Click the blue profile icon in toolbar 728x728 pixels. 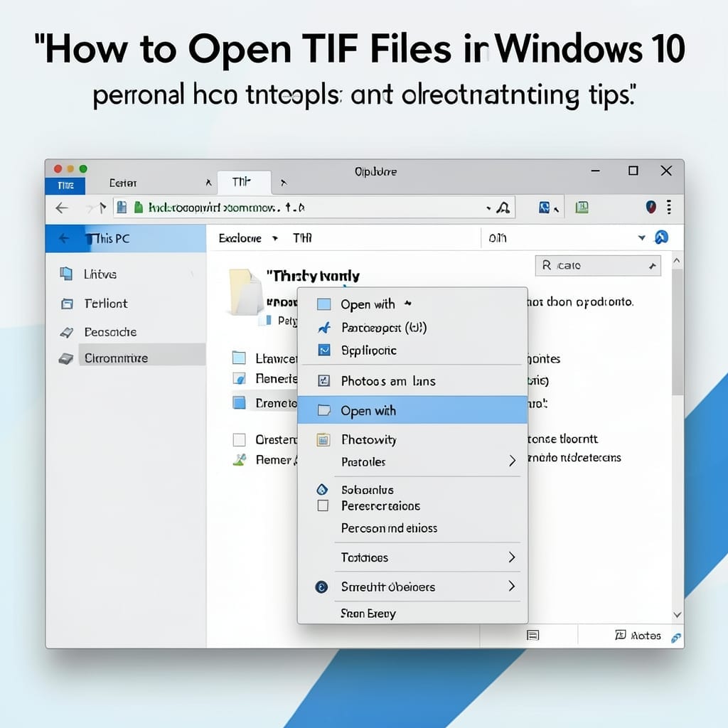tap(544, 207)
